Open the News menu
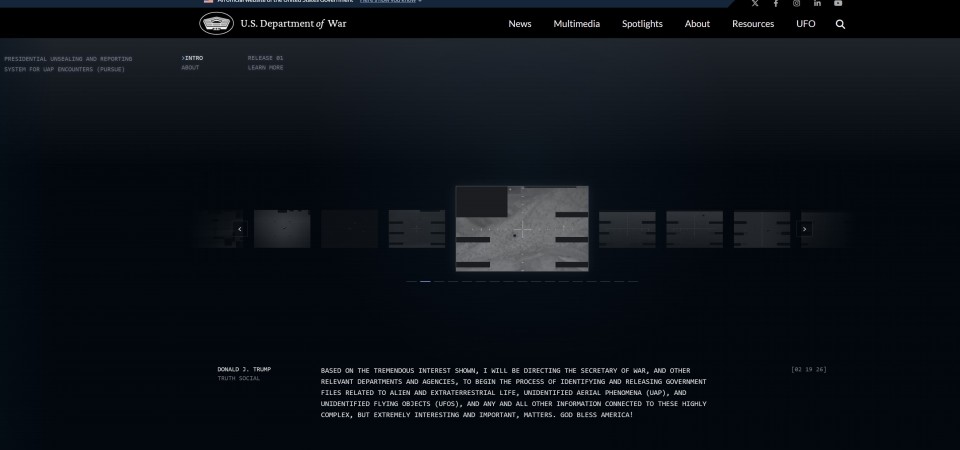960x450 pixels. [x=520, y=24]
